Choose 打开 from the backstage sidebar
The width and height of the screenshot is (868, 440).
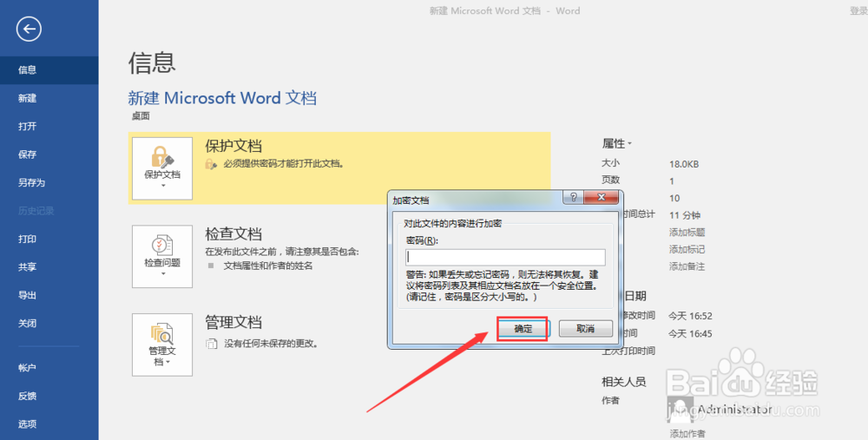[49, 126]
